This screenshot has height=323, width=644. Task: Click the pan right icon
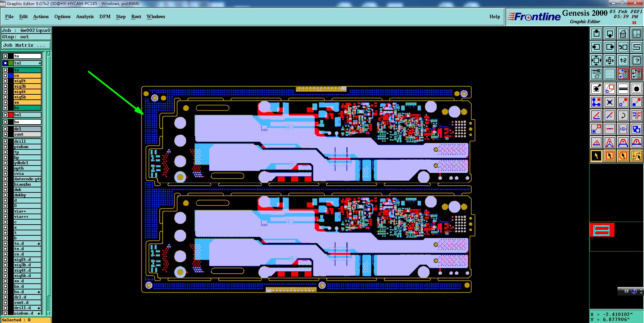tap(610, 47)
